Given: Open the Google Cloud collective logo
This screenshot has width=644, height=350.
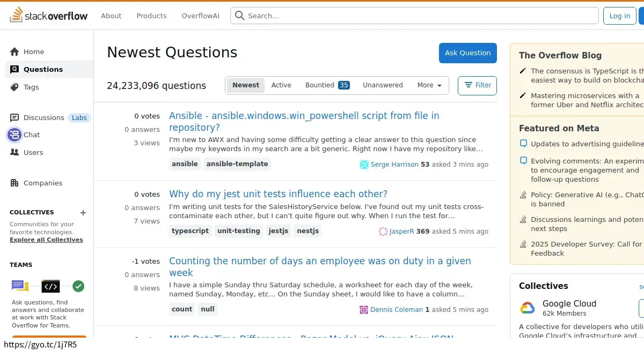Looking at the screenshot, I should [x=527, y=307].
